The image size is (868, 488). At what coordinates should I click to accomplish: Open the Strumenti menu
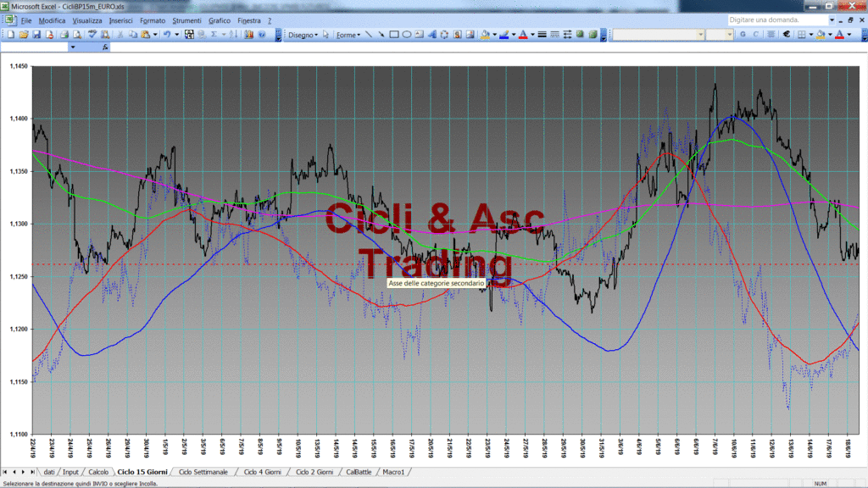(186, 20)
